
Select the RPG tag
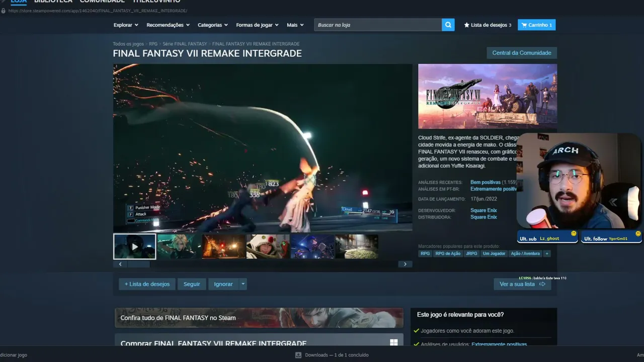click(x=425, y=253)
